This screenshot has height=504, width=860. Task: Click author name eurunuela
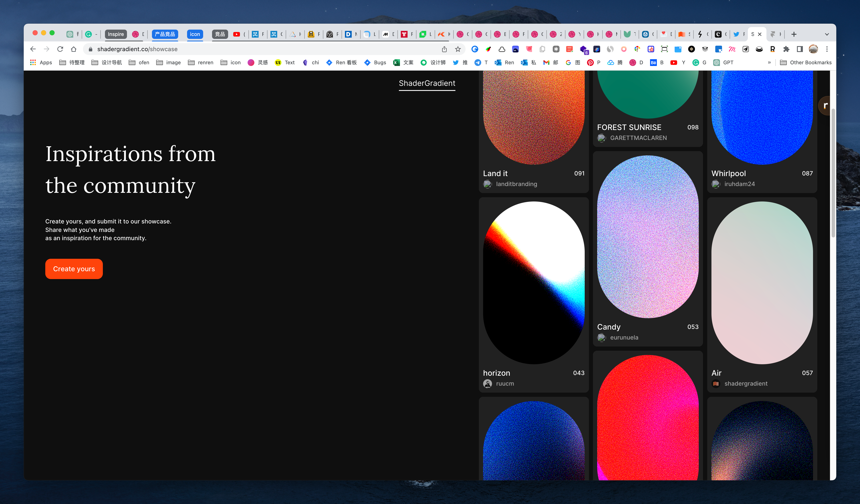click(624, 337)
